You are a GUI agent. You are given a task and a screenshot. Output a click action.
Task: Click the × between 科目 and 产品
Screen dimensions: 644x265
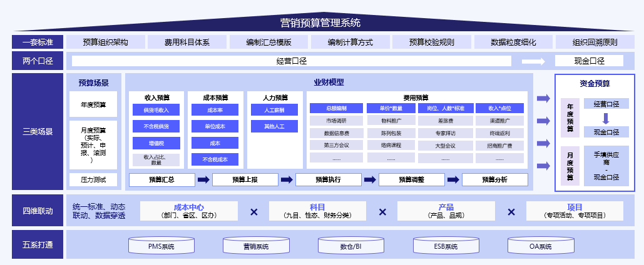[x=382, y=212]
